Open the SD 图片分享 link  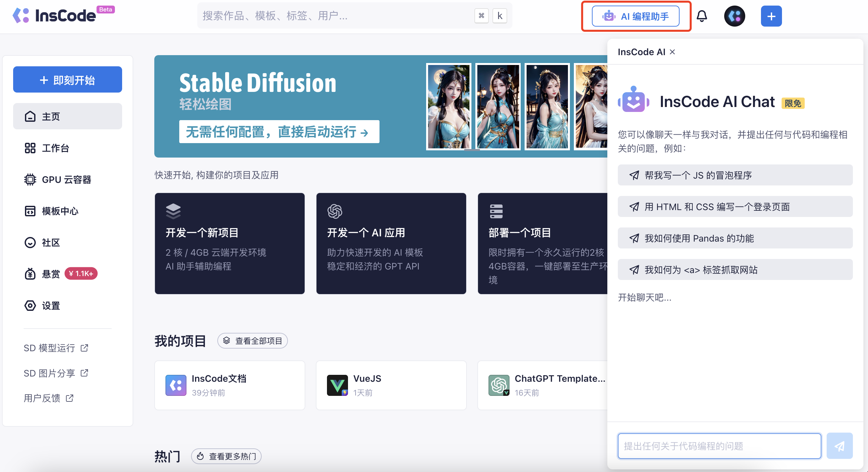click(x=56, y=373)
